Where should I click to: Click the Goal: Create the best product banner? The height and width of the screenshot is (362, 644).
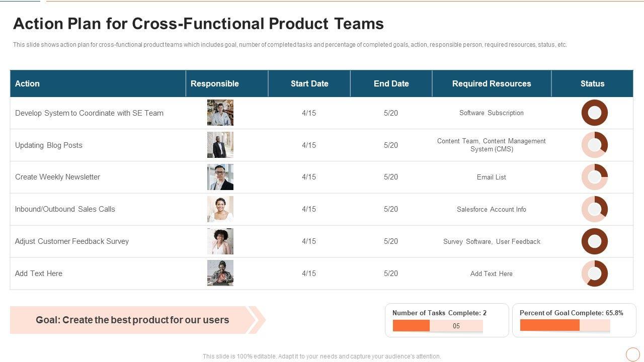[132, 320]
